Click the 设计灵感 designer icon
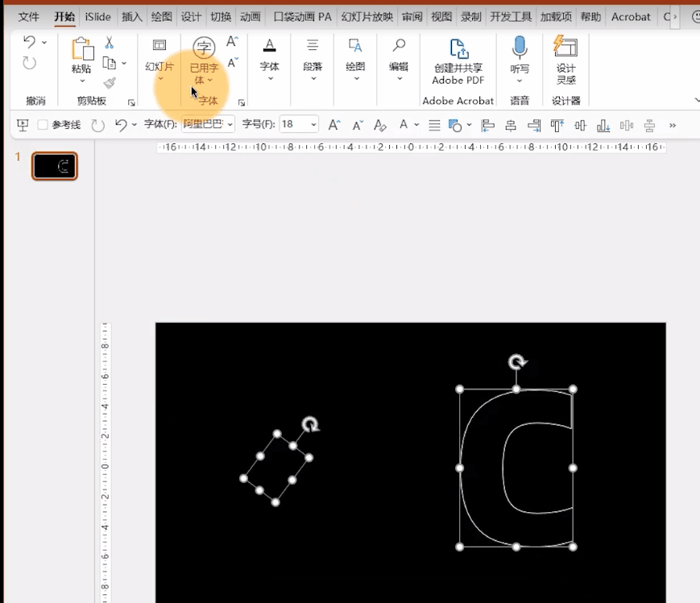The image size is (700, 603). point(565,47)
